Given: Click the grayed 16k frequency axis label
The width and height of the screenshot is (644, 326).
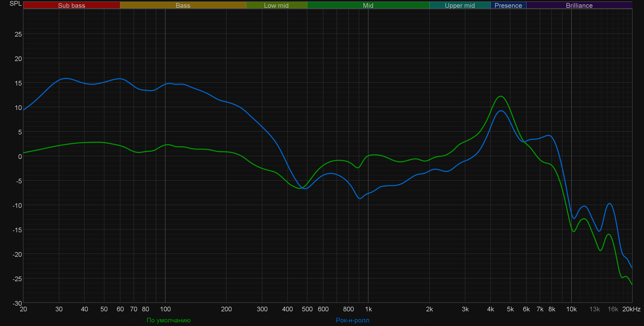Looking at the screenshot, I should pos(613,309).
